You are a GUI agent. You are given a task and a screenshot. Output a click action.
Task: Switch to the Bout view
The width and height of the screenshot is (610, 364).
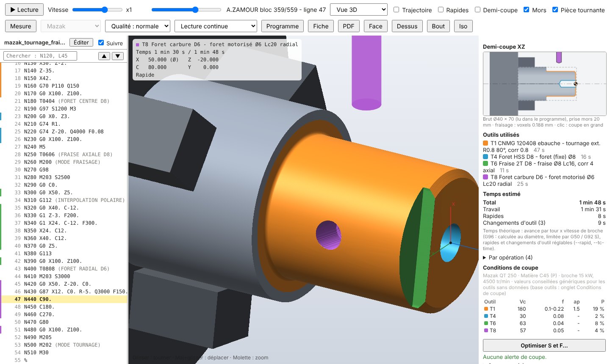(438, 26)
